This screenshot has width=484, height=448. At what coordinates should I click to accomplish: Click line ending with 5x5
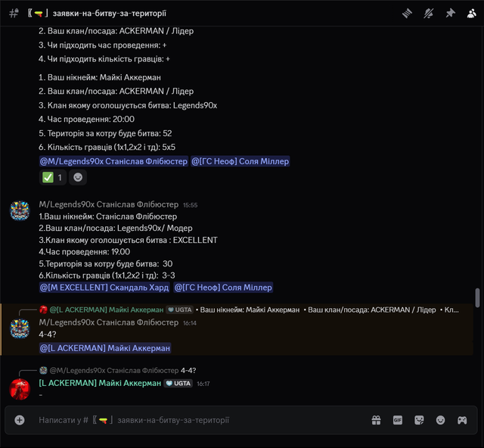pyautogui.click(x=107, y=147)
